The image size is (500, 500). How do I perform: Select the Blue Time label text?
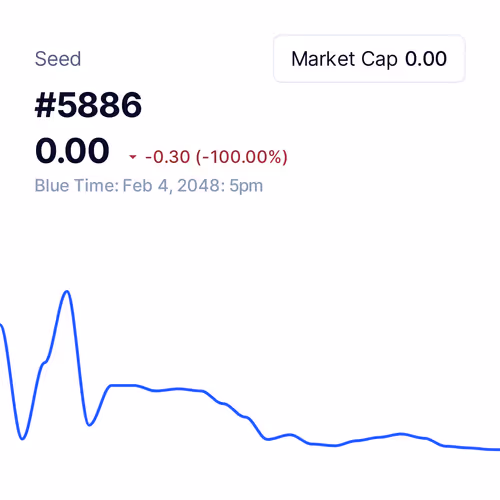[77, 186]
